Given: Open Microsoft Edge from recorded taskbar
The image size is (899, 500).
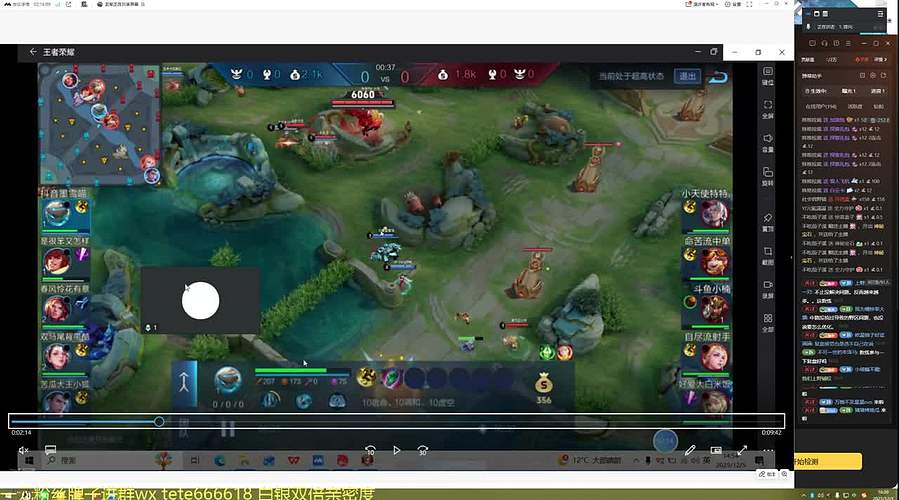Looking at the screenshot, I should [x=220, y=460].
